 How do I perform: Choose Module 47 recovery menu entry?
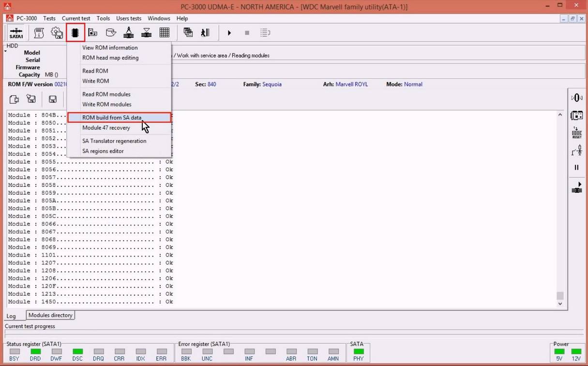106,128
